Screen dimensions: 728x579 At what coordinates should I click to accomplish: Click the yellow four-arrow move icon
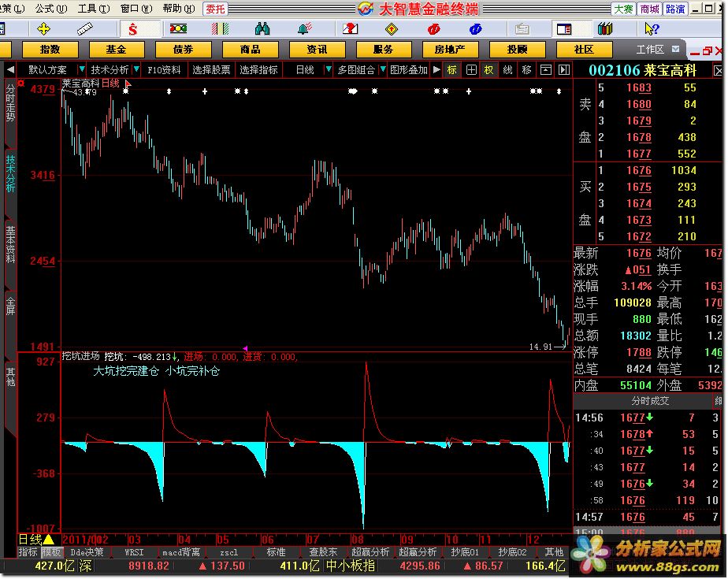(43, 29)
